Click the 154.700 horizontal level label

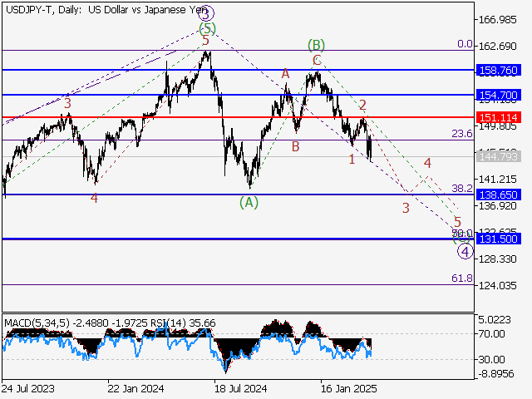point(499,96)
